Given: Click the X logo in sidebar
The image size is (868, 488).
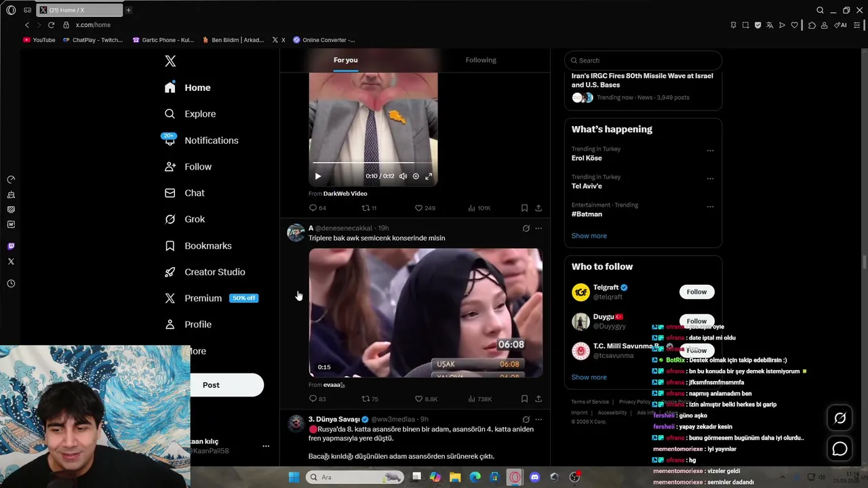Looking at the screenshot, I should [170, 61].
